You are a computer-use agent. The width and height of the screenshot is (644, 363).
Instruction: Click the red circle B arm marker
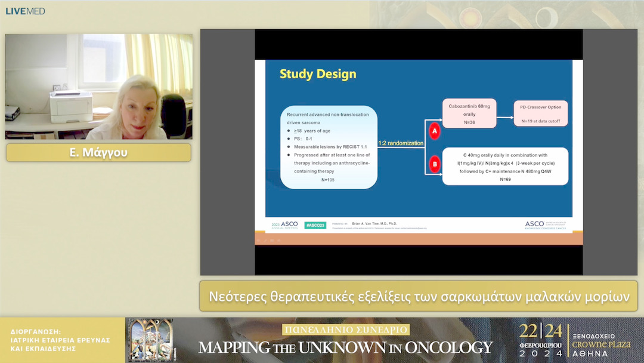pos(434,164)
